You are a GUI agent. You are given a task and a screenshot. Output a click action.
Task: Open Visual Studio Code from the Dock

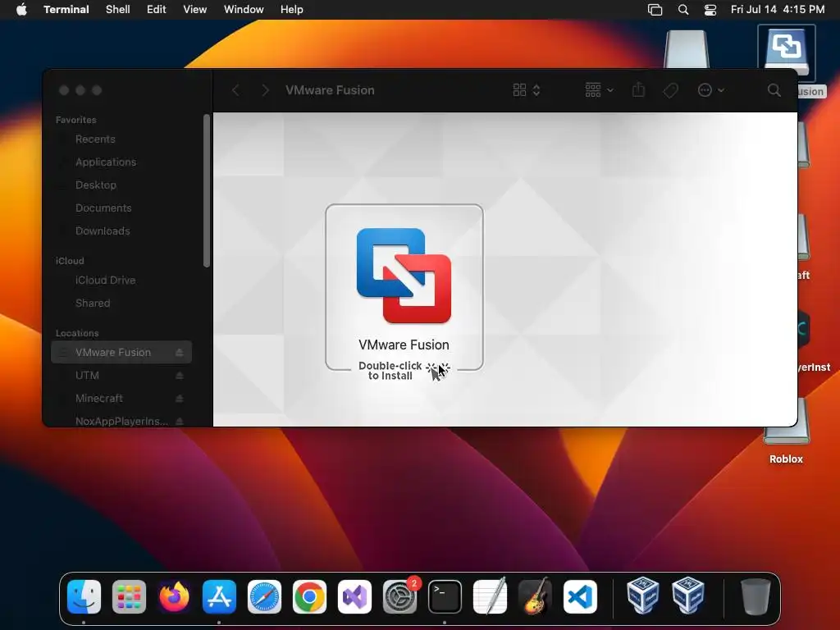pos(580,596)
